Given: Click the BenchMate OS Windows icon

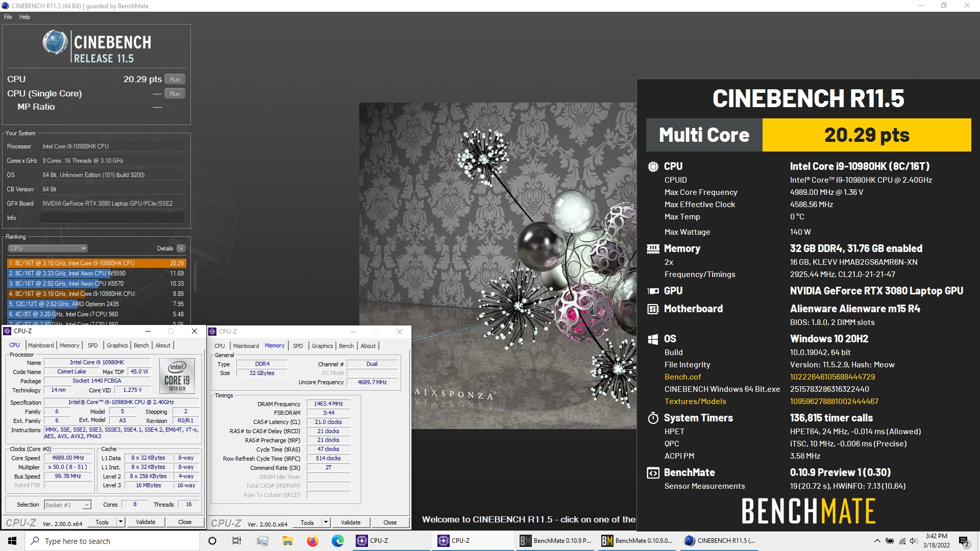Looking at the screenshot, I should click(x=653, y=339).
